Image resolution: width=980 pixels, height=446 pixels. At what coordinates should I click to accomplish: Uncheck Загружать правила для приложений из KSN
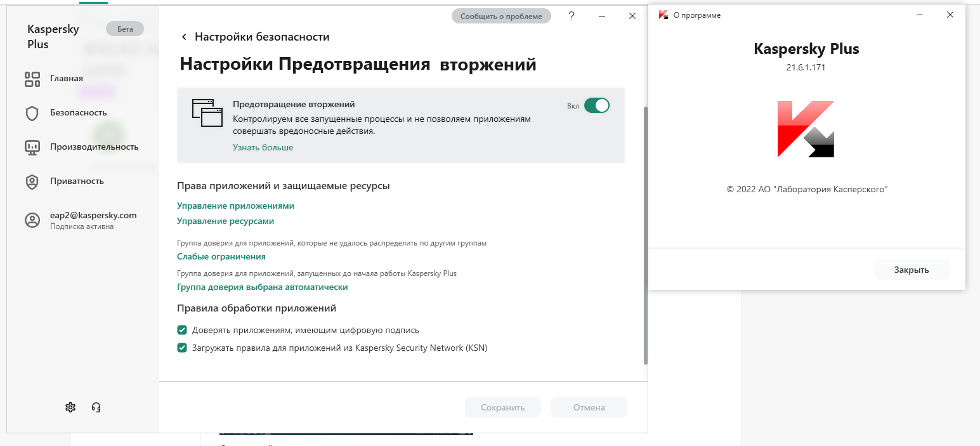pos(182,348)
